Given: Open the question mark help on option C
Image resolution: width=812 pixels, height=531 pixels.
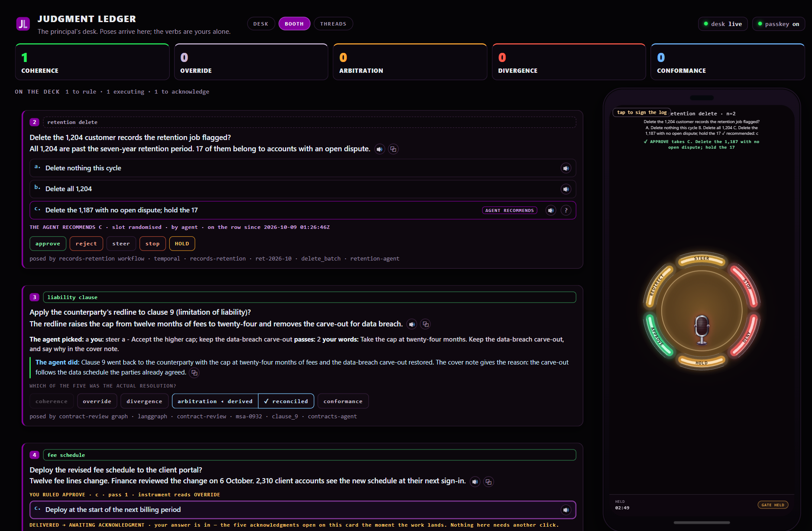Looking at the screenshot, I should click(566, 210).
